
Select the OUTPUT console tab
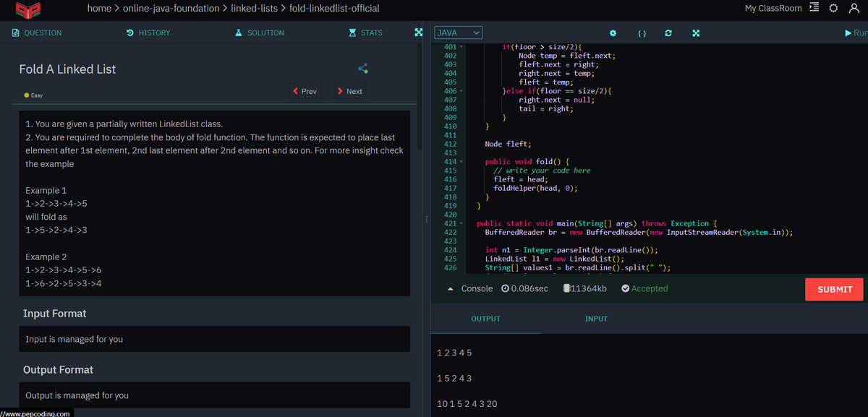485,319
